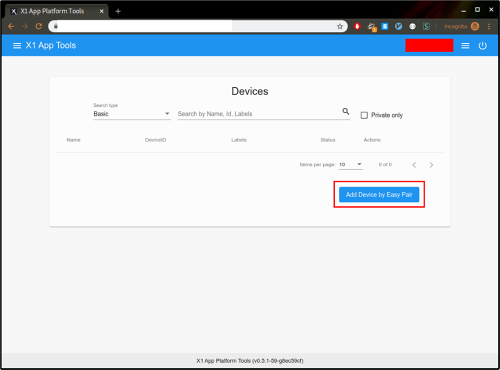Click the Name column header
The height and width of the screenshot is (370, 500).
coord(73,140)
